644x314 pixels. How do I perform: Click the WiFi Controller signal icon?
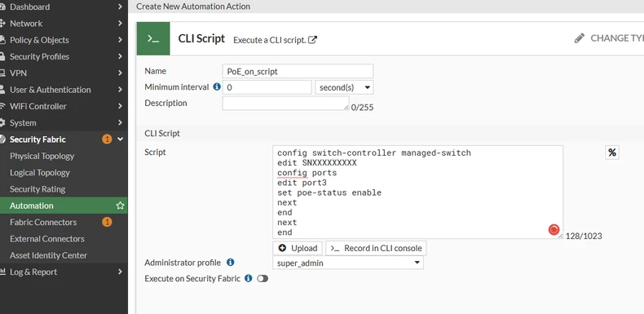[2, 106]
